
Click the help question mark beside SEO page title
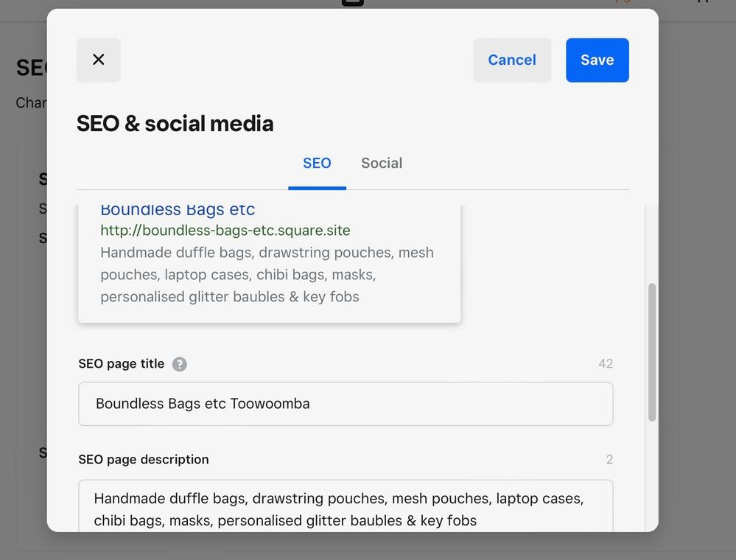(x=180, y=364)
